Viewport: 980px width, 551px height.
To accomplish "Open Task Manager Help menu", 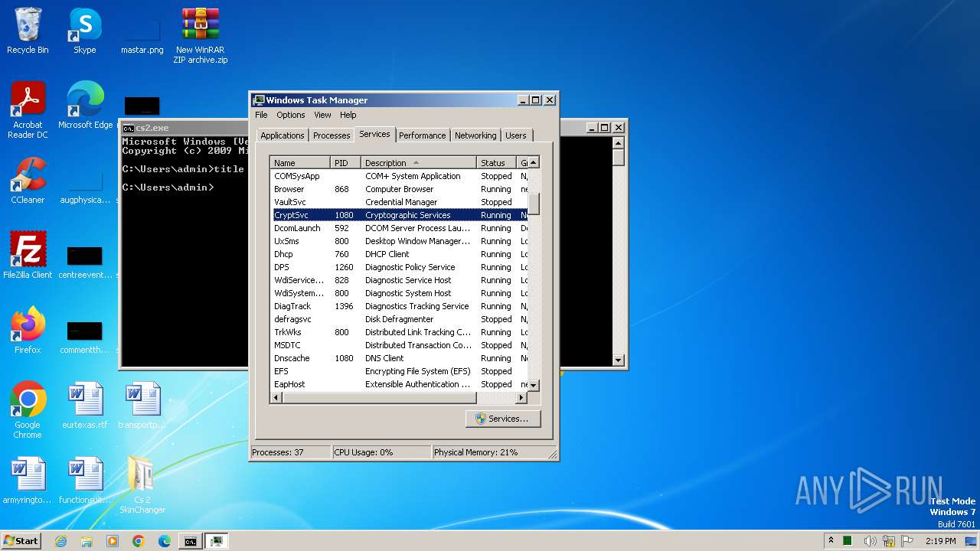I will pyautogui.click(x=348, y=115).
